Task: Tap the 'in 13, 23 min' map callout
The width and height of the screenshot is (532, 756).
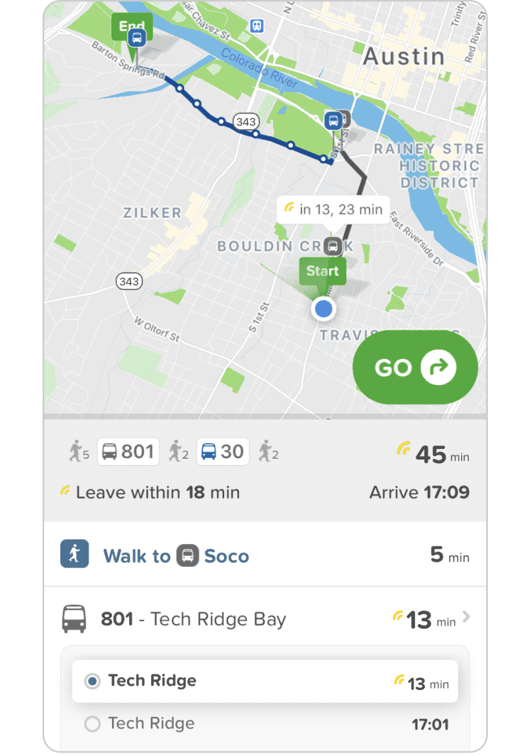Action: [x=334, y=210]
